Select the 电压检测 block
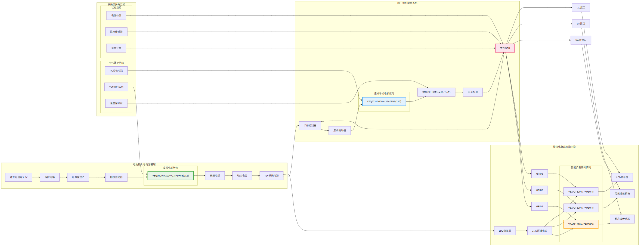Image resolution: width=644 pixels, height=248 pixels. [x=116, y=15]
